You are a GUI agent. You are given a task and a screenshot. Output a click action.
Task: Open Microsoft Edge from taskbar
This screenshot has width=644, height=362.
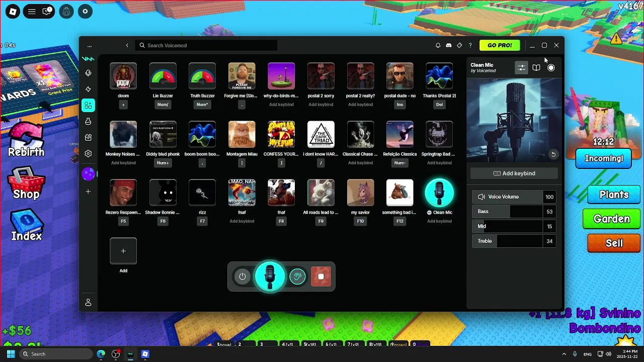pyautogui.click(x=101, y=354)
